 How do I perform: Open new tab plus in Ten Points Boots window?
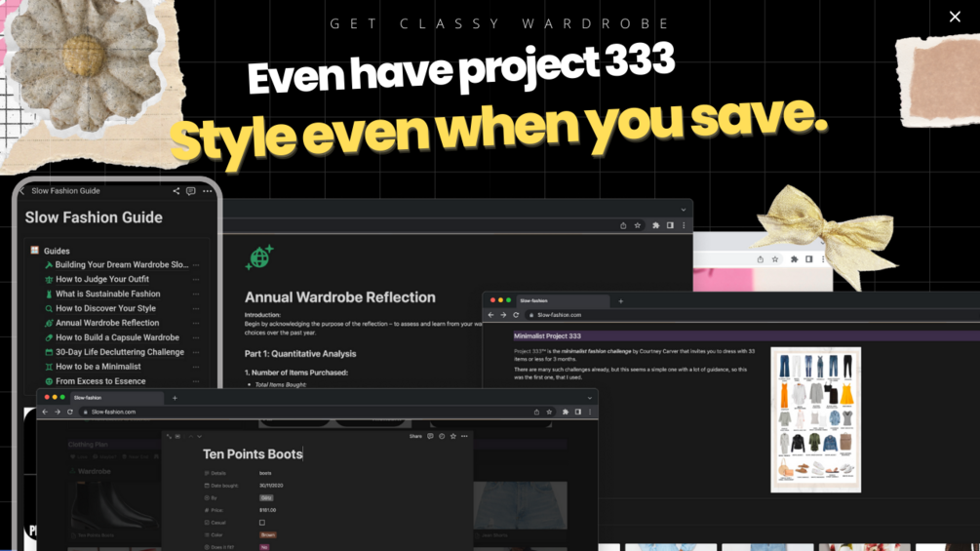pos(175,398)
